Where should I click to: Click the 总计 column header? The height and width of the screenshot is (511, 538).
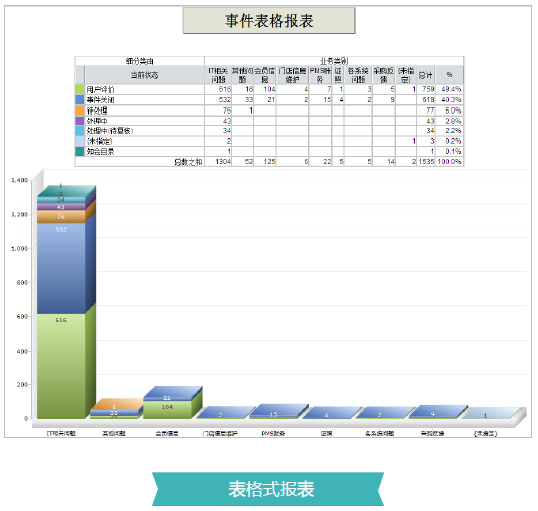[x=426, y=75]
